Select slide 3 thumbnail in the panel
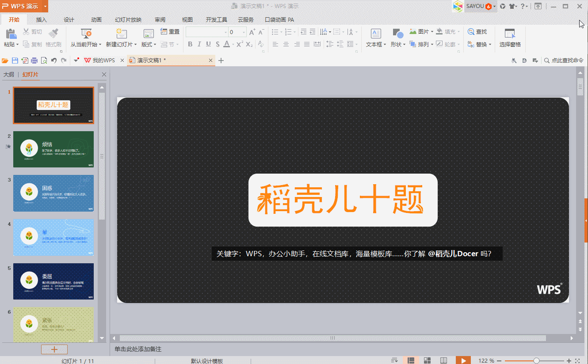 click(53, 193)
